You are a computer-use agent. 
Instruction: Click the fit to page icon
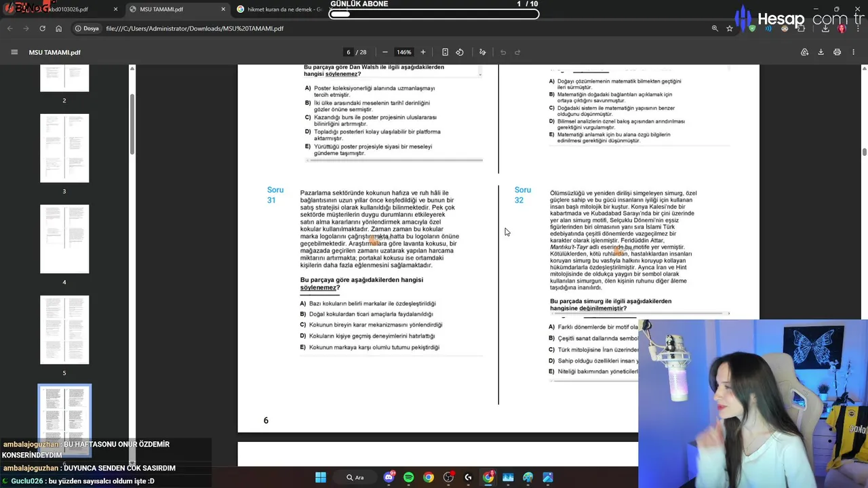pos(445,52)
